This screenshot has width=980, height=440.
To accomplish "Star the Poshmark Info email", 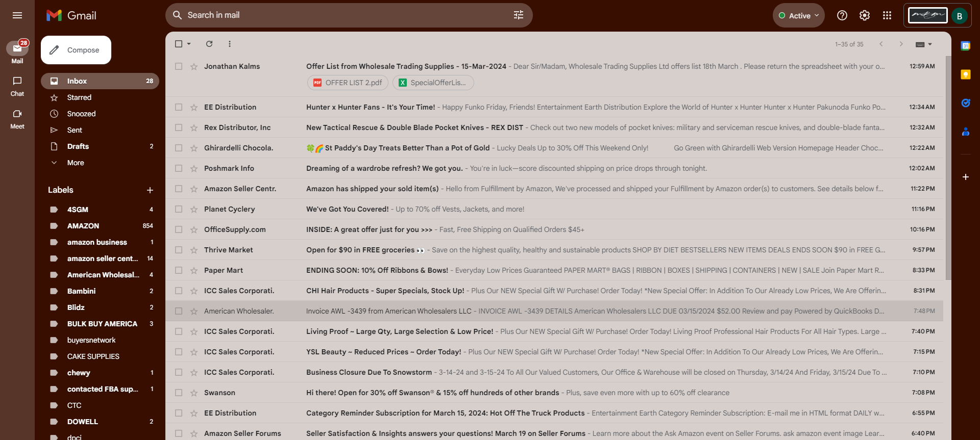I will click(x=194, y=168).
